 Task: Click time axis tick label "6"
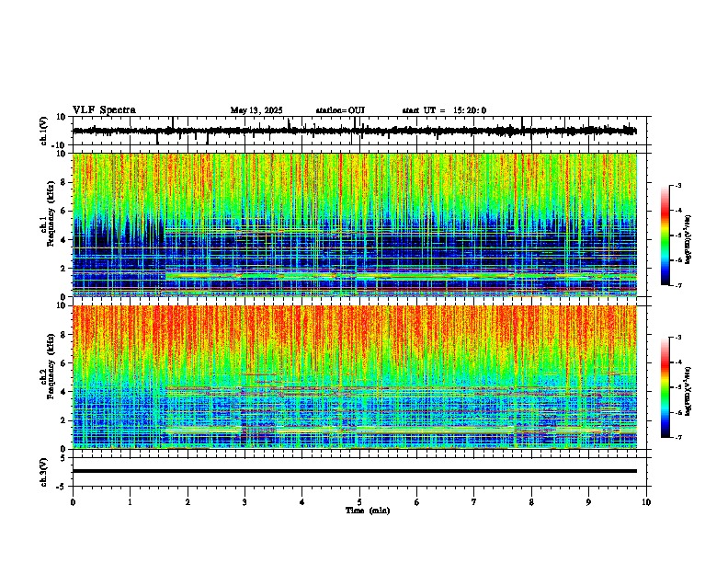coord(417,502)
